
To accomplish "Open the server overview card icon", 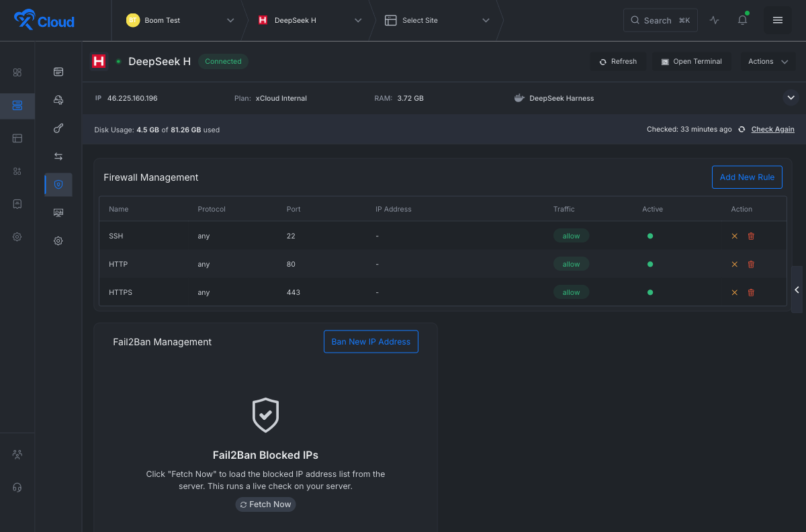I will 58,72.
